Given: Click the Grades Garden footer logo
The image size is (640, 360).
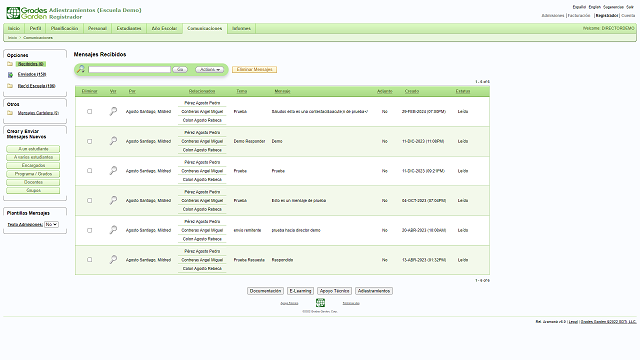Looking at the screenshot, I should pyautogui.click(x=320, y=302).
